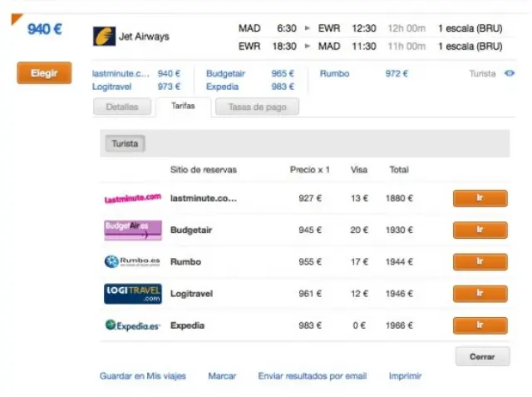Go to Rumbo booking with Ir

(x=480, y=262)
